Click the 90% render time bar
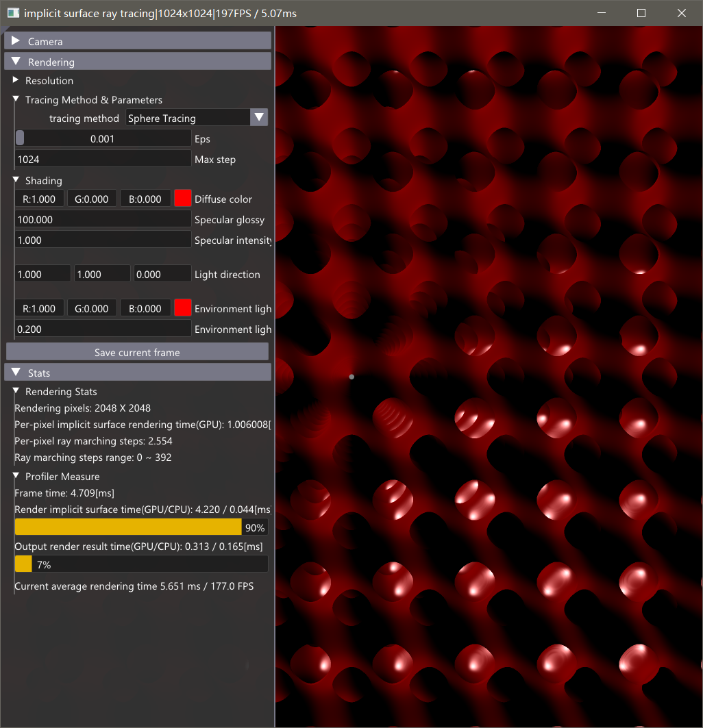703x728 pixels. (x=141, y=527)
